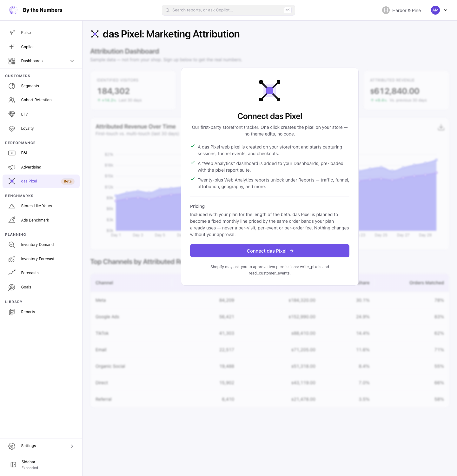Click the 'Connect das Pixel' dialog title

[x=270, y=116]
